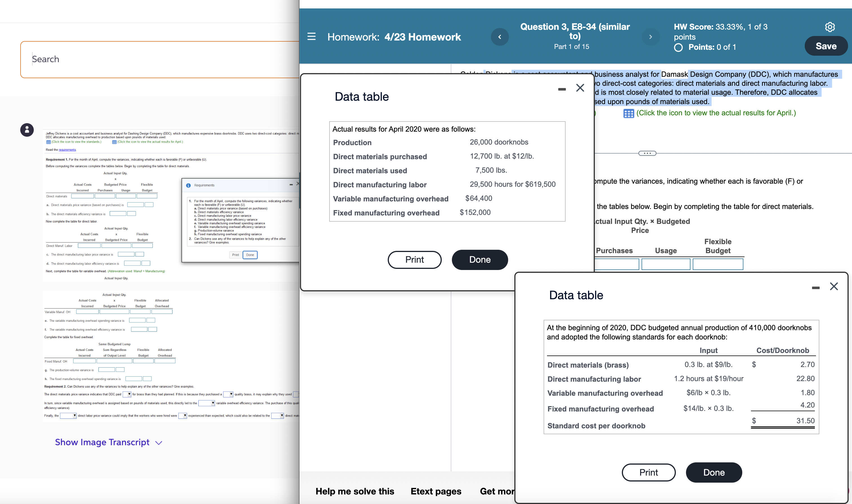The width and height of the screenshot is (852, 504).
Task: Open dropdown after 'DDC paid' in thumbnail
Action: 127,394
